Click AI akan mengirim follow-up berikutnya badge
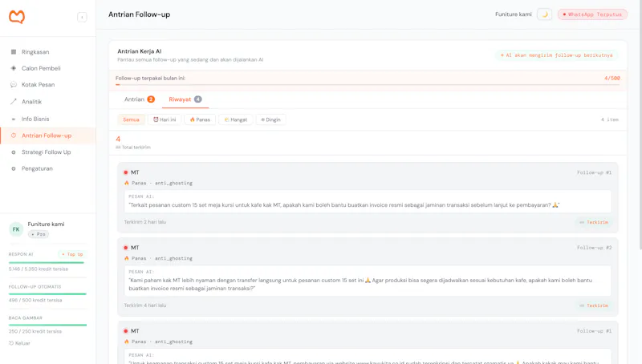 click(x=556, y=55)
